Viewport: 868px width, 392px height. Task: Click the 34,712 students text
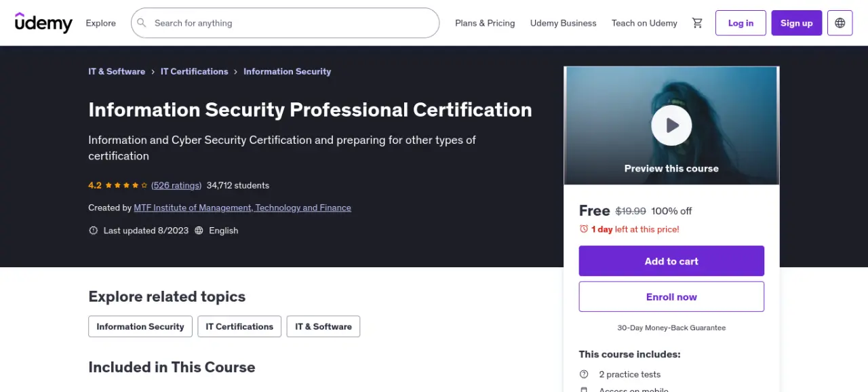[x=238, y=185]
